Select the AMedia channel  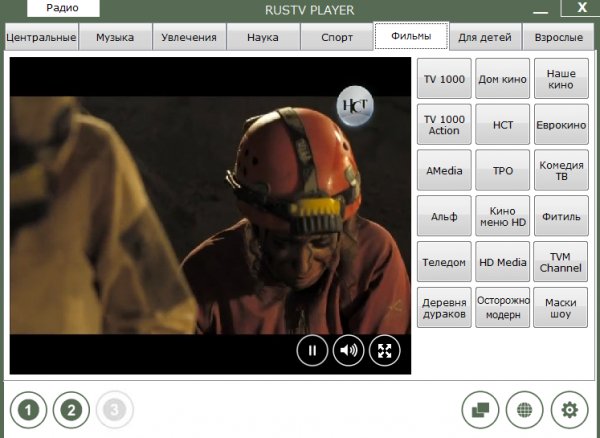point(444,170)
